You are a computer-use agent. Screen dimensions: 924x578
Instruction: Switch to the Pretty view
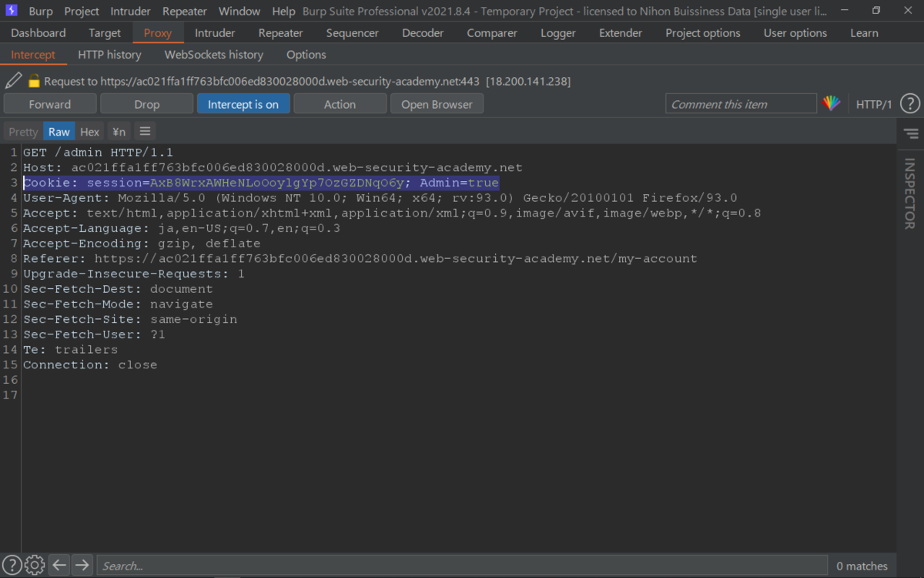pyautogui.click(x=23, y=132)
